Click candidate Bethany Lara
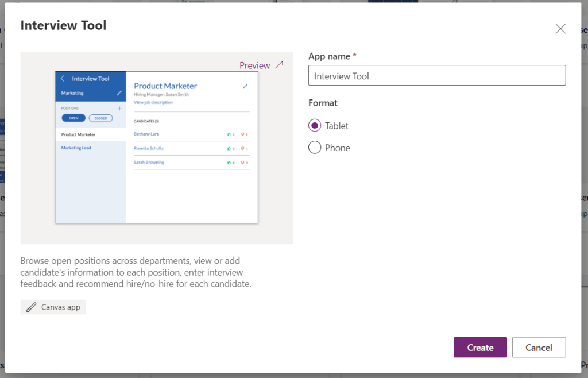This screenshot has width=588, height=378. pyautogui.click(x=146, y=134)
